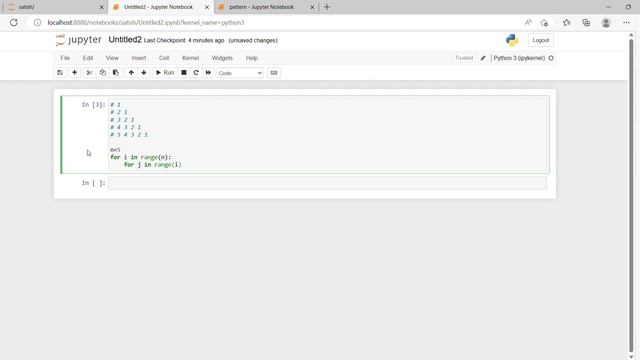The height and width of the screenshot is (360, 640).
Task: Click the site information icon in address bar
Action: point(38,22)
